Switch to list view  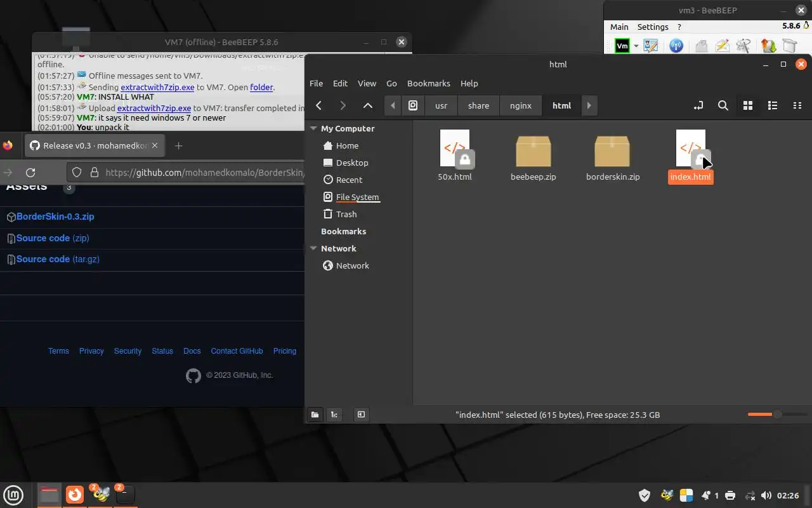[773, 105]
